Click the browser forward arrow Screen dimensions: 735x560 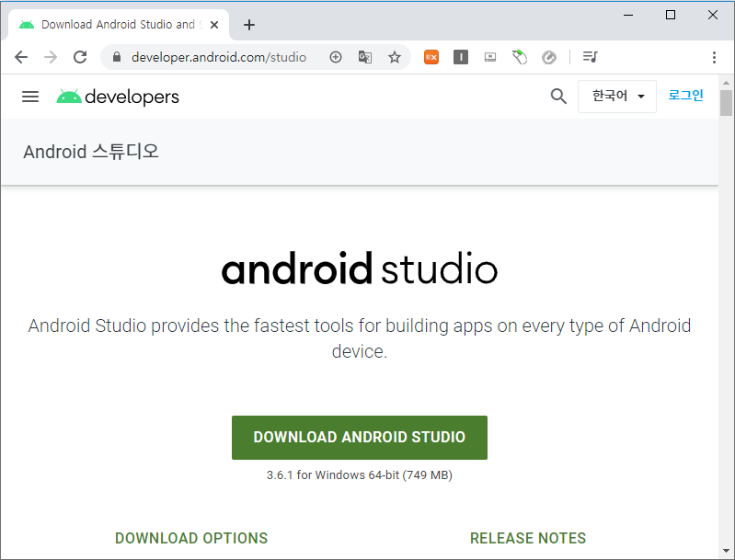(x=51, y=57)
